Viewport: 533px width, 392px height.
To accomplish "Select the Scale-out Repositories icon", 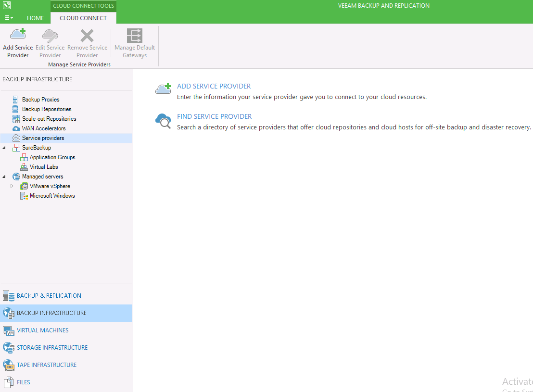I will (16, 119).
